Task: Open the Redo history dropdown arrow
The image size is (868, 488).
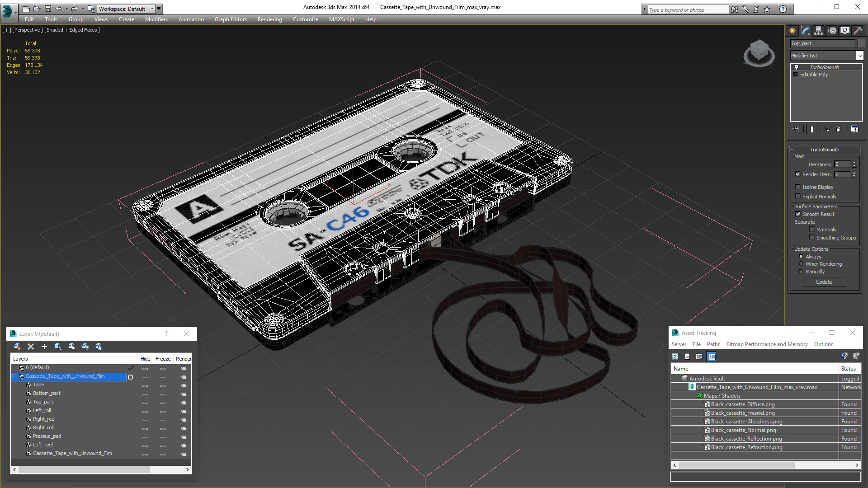Action: tap(83, 9)
